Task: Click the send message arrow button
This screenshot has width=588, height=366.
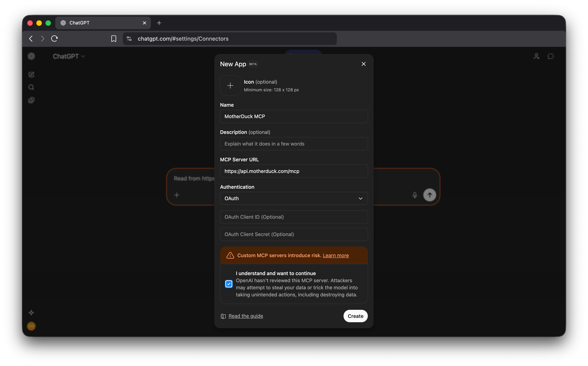Action: pos(429,195)
